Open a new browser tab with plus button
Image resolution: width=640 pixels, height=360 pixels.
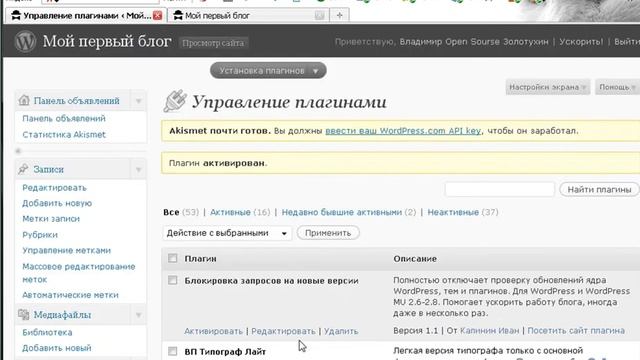(x=339, y=16)
